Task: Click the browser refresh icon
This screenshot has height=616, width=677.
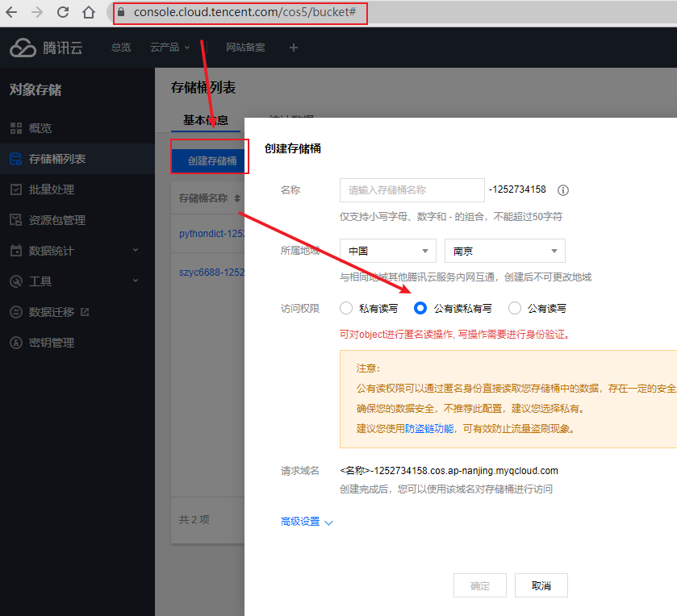Action: coord(63,13)
